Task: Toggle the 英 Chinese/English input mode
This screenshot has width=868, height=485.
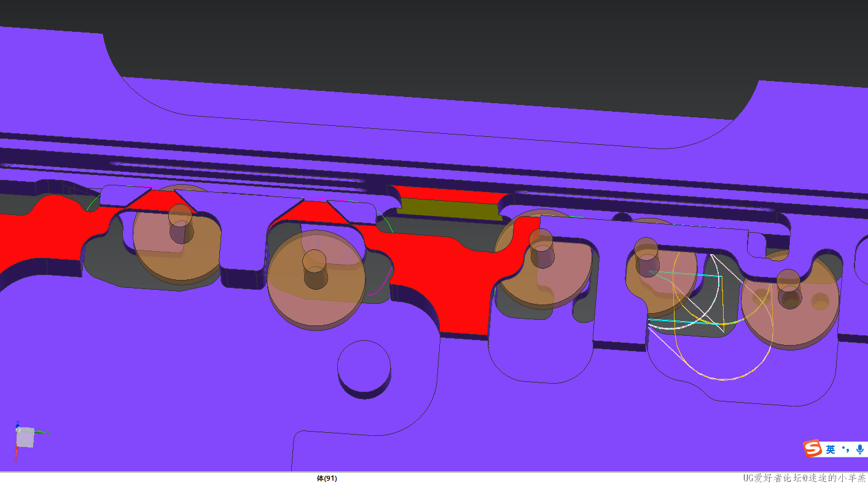Action: point(831,449)
